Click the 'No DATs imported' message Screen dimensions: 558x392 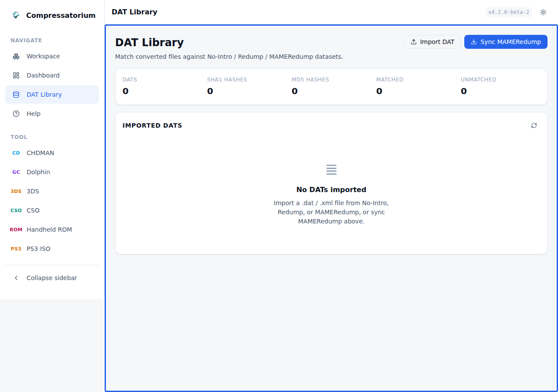coord(331,189)
